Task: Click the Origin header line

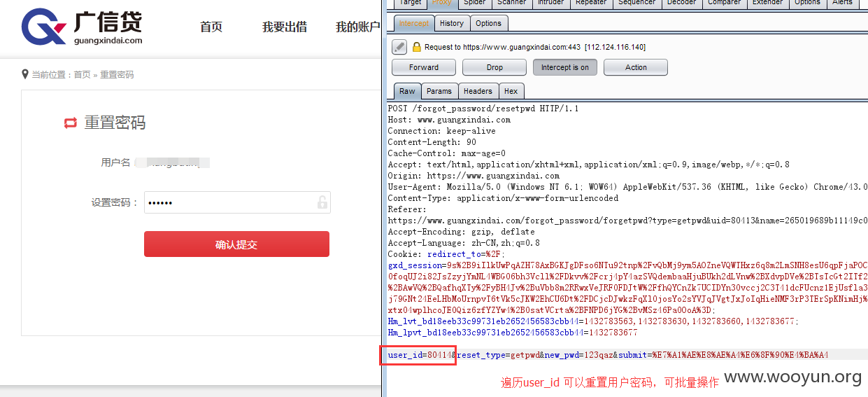Action: 474,176
